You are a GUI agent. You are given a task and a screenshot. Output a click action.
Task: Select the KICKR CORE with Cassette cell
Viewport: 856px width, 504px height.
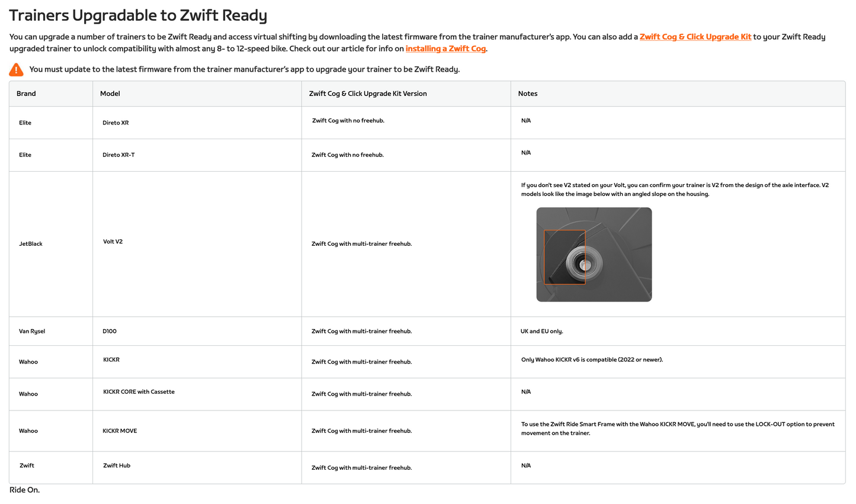(139, 391)
